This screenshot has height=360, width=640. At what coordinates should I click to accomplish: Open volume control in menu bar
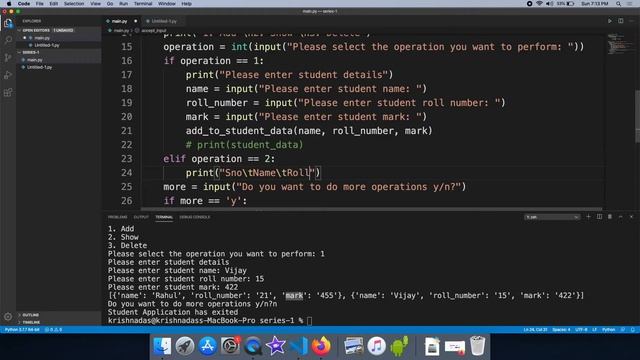[x=549, y=4]
